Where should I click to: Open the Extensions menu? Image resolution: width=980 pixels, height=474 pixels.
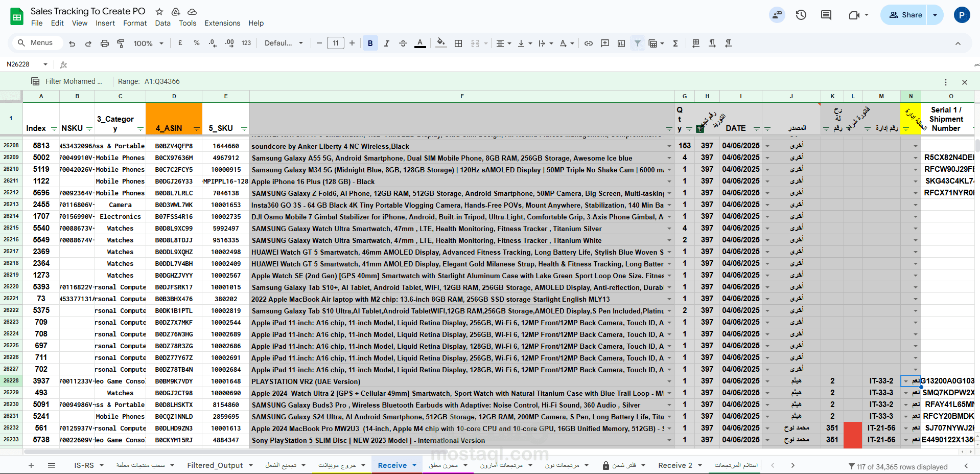[222, 23]
